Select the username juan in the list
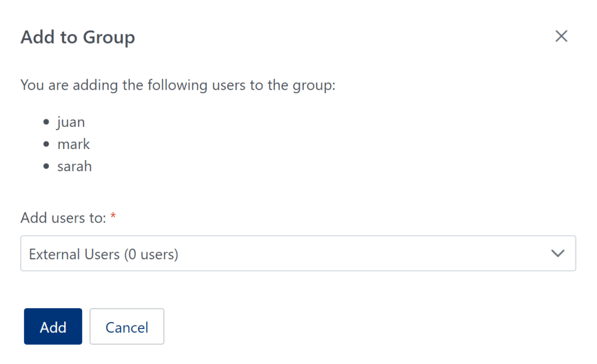597x364 pixels. [71, 122]
